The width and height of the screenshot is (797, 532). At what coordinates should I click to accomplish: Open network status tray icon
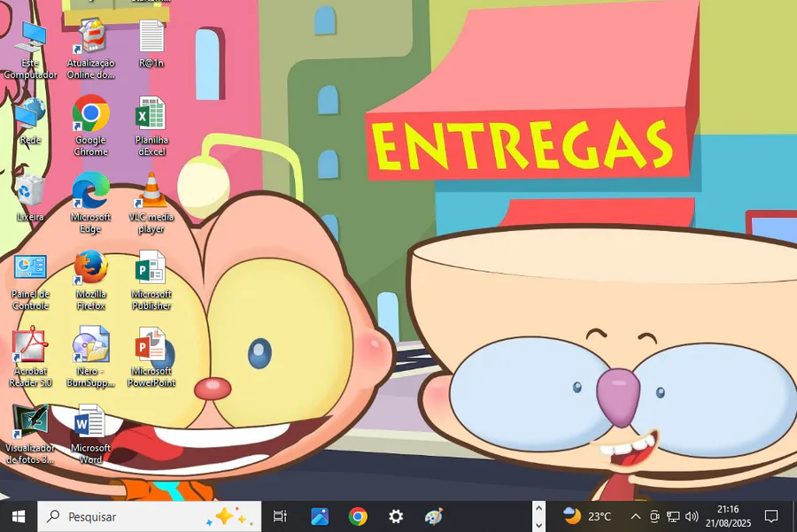[x=673, y=517]
